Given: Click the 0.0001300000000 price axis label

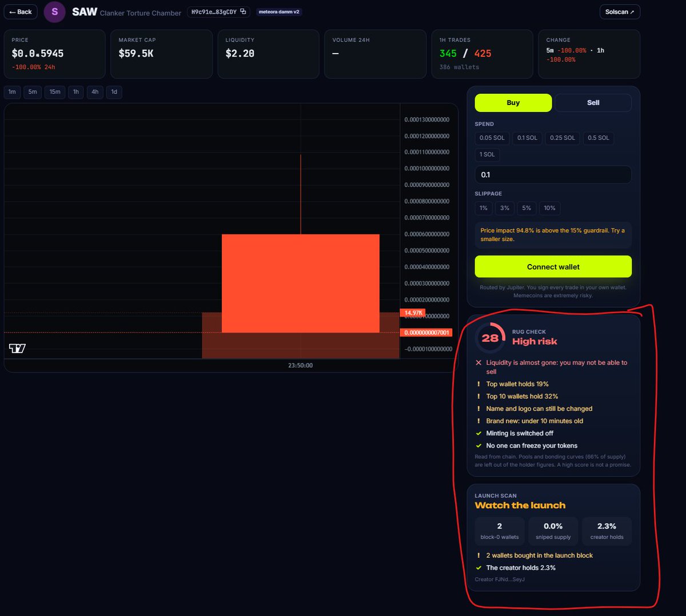Looking at the screenshot, I should tap(427, 120).
